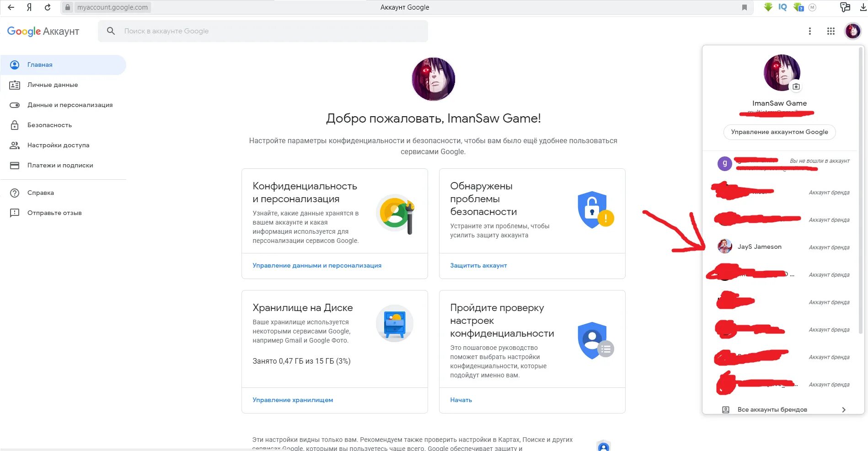Click the 'Обнаружены проблемы безопасности' card title
The image size is (868, 451).
[x=483, y=199]
